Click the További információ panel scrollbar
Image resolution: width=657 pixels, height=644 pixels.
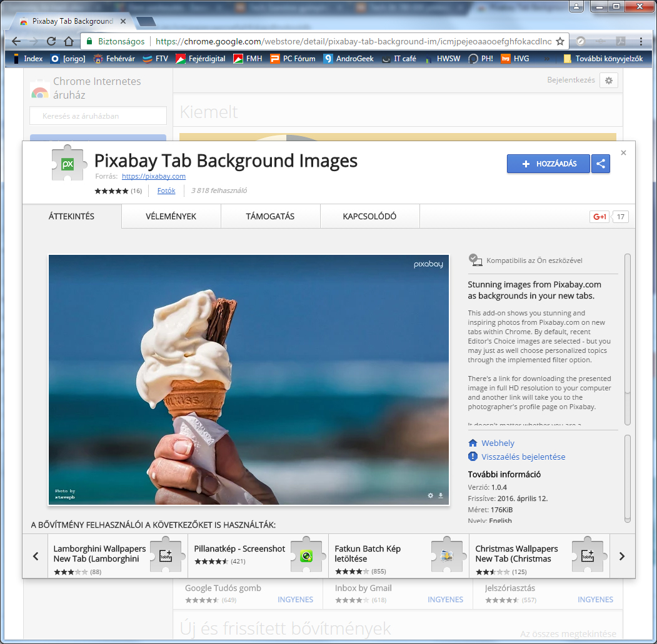click(627, 478)
